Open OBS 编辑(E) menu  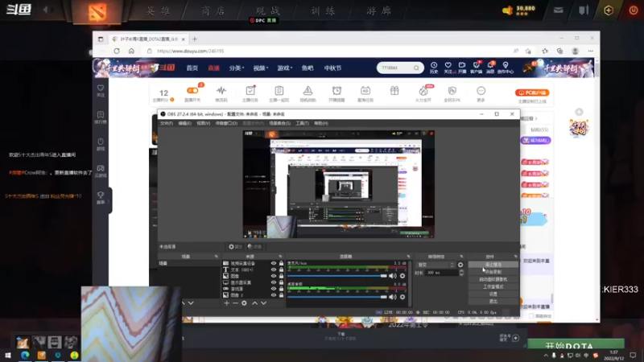(x=185, y=123)
